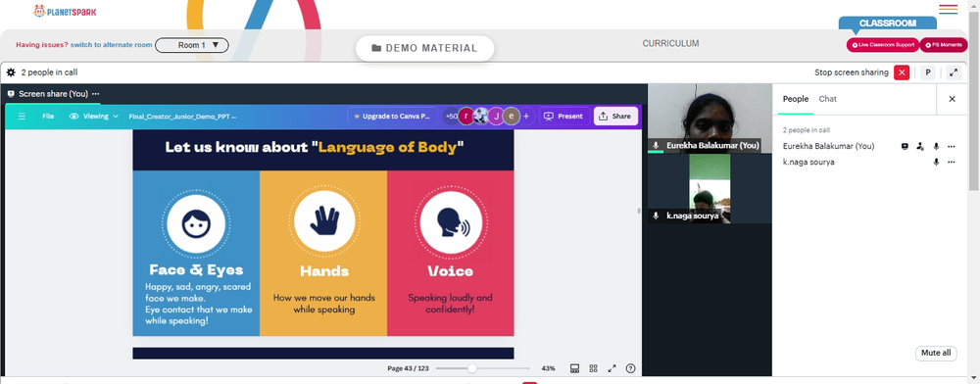The width and height of the screenshot is (980, 384).
Task: Toggle k.naga sourya microphone in list
Action: 936,162
